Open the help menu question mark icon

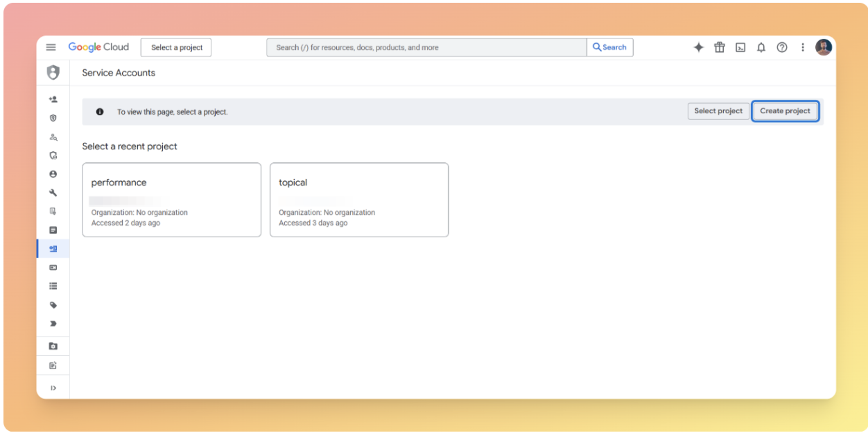pyautogui.click(x=782, y=47)
